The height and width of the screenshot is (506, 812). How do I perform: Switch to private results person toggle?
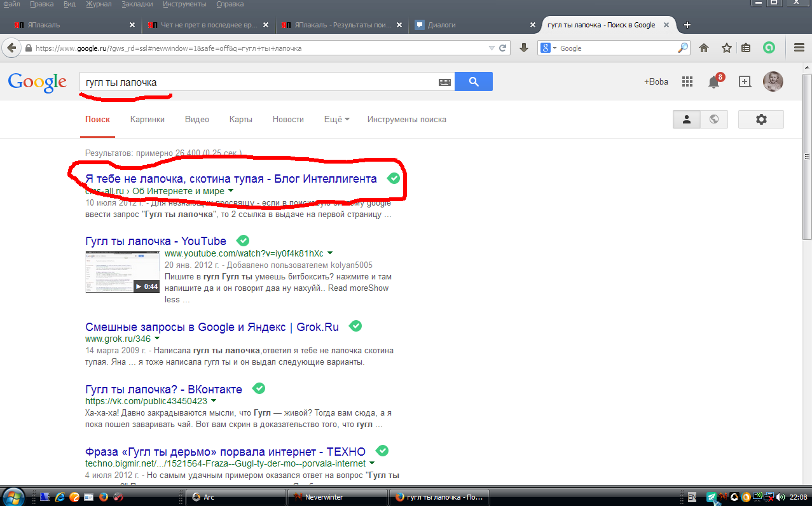coord(687,120)
